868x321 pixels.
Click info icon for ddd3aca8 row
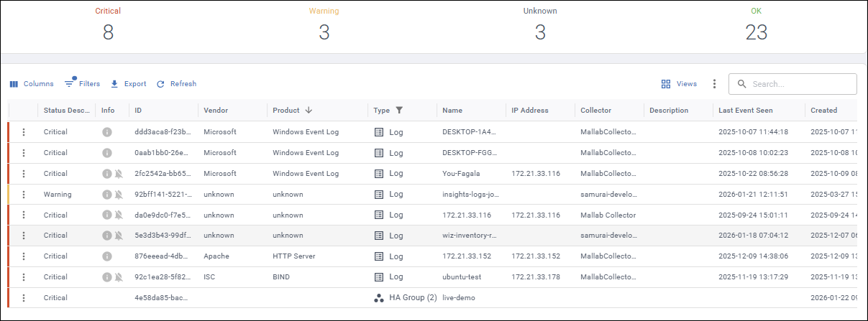pyautogui.click(x=107, y=132)
